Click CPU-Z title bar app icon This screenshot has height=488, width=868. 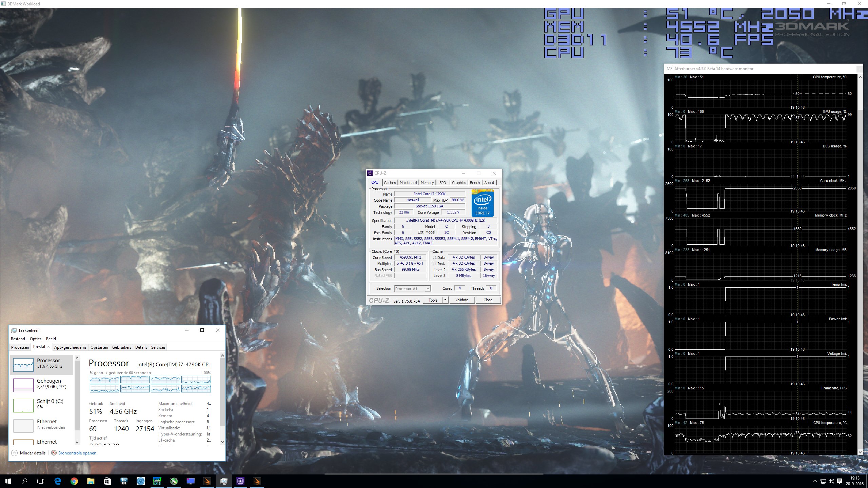tap(370, 173)
